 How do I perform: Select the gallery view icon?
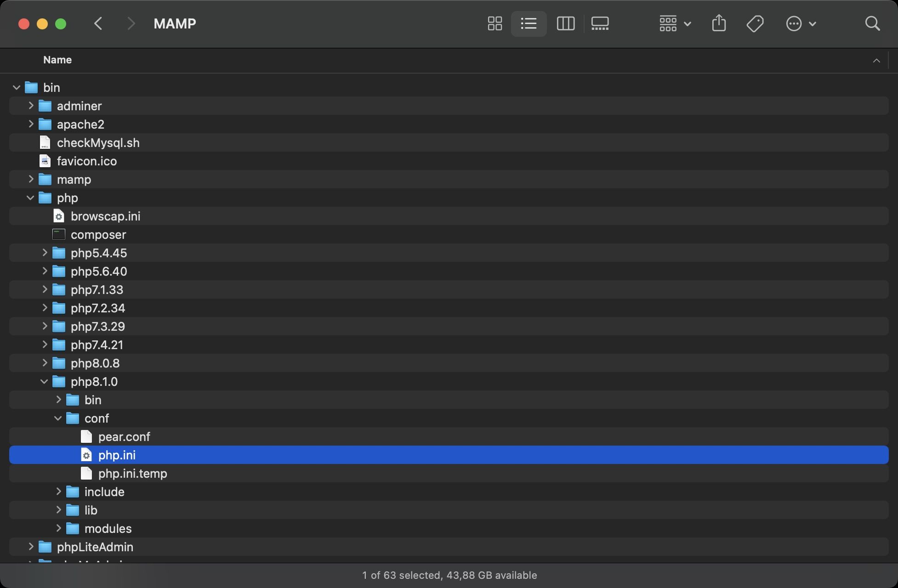599,23
